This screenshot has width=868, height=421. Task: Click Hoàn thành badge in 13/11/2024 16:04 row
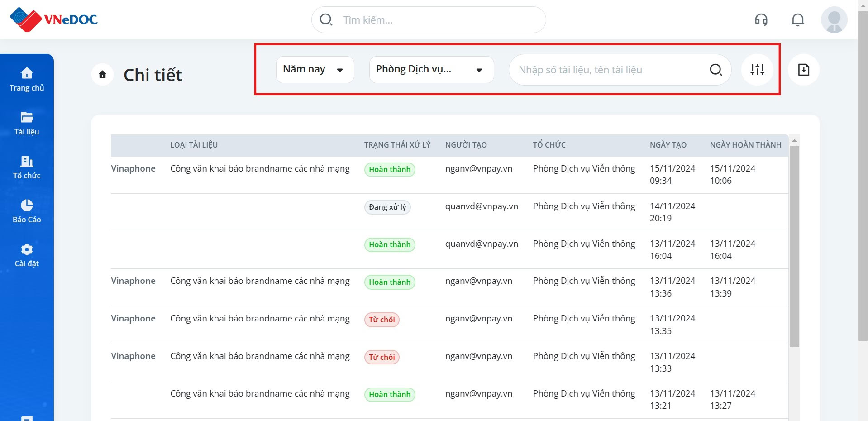click(x=390, y=244)
